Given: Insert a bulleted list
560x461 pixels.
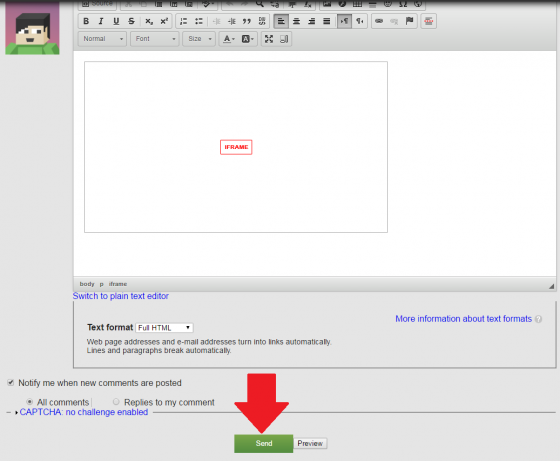Looking at the screenshot, I should [199, 21].
